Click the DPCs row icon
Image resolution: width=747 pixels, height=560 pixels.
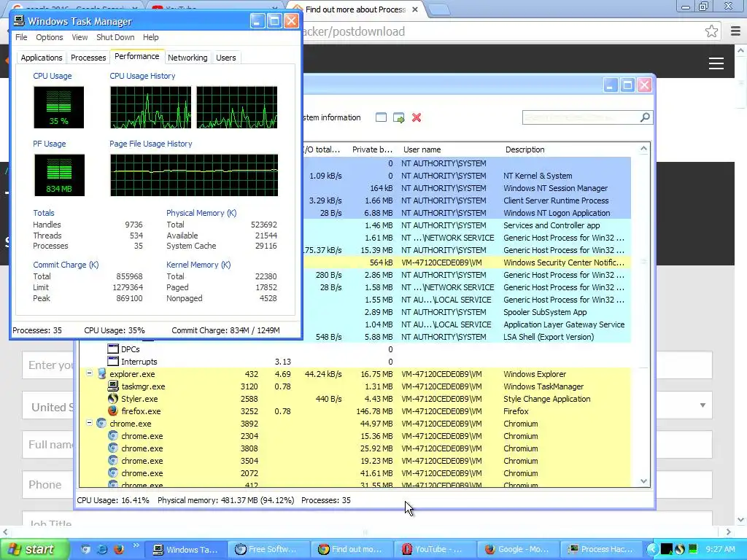(113, 349)
